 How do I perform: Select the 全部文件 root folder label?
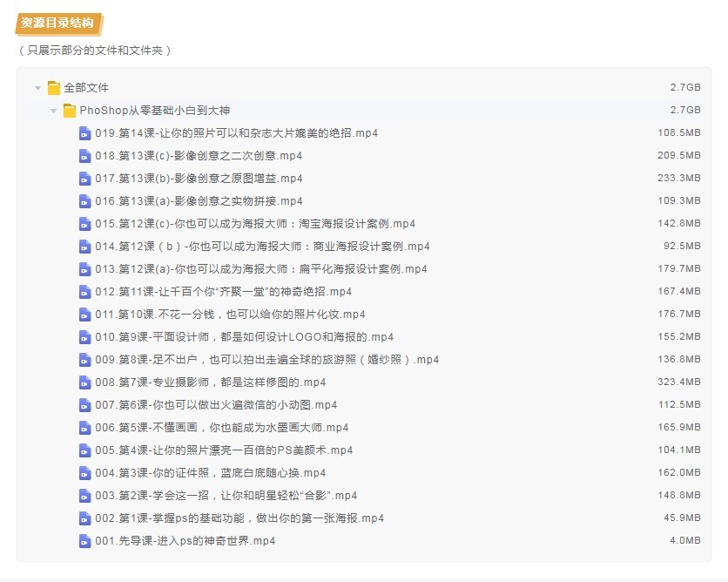(86, 88)
